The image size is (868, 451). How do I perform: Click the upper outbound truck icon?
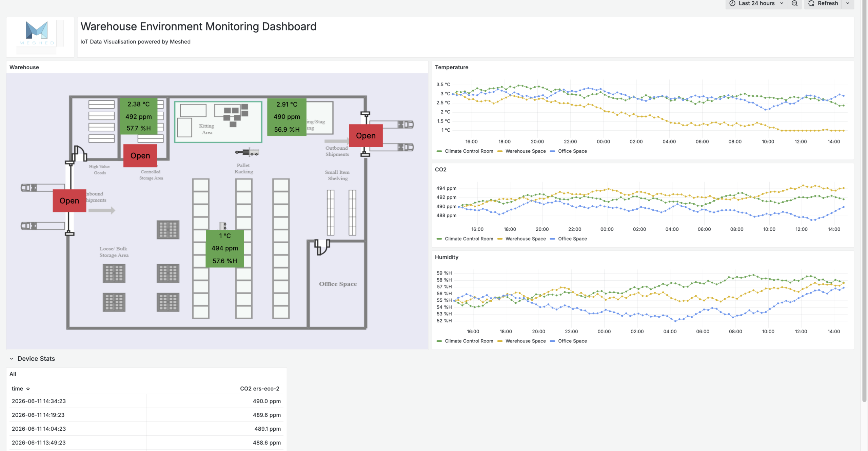tap(392, 124)
